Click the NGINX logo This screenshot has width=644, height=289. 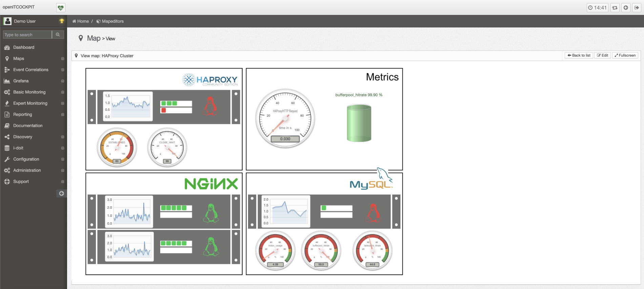pyautogui.click(x=211, y=184)
